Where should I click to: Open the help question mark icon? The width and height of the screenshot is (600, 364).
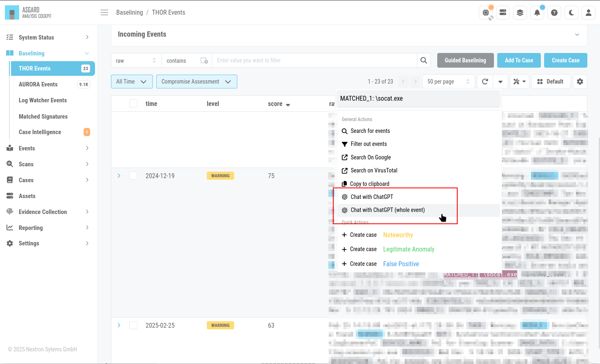[x=554, y=13]
